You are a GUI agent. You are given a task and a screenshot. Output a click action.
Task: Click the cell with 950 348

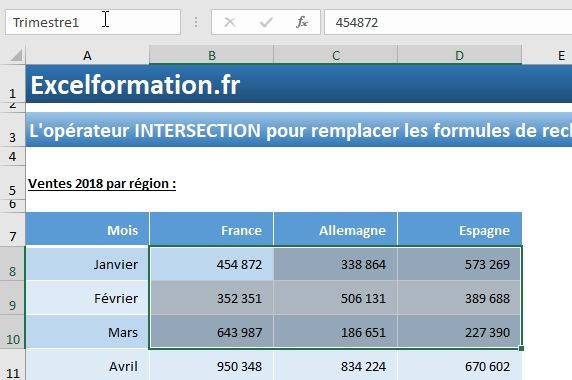(x=212, y=365)
